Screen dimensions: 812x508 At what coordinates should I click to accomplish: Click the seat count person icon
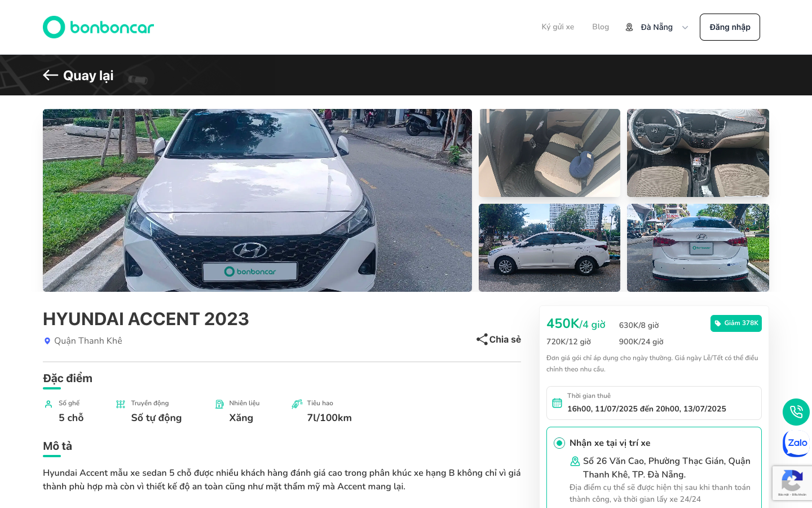(48, 404)
